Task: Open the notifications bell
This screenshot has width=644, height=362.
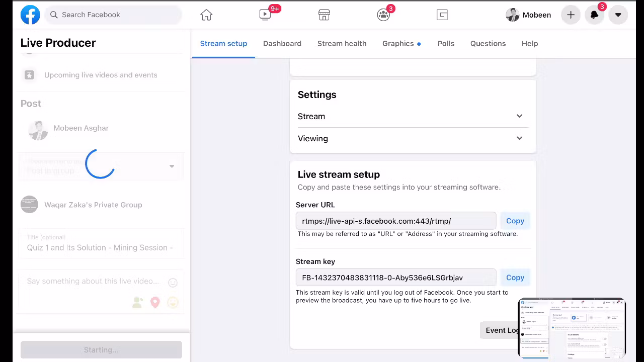Action: [594, 15]
